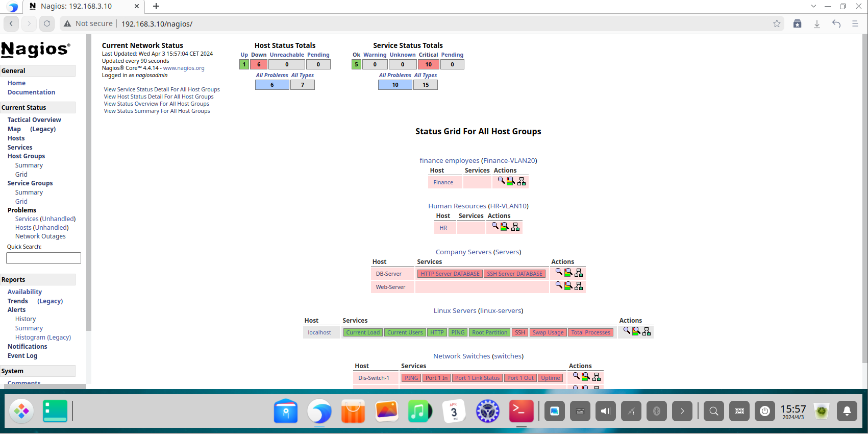The image size is (868, 434).
Task: Open the browser tab list chevron
Action: tap(813, 6)
